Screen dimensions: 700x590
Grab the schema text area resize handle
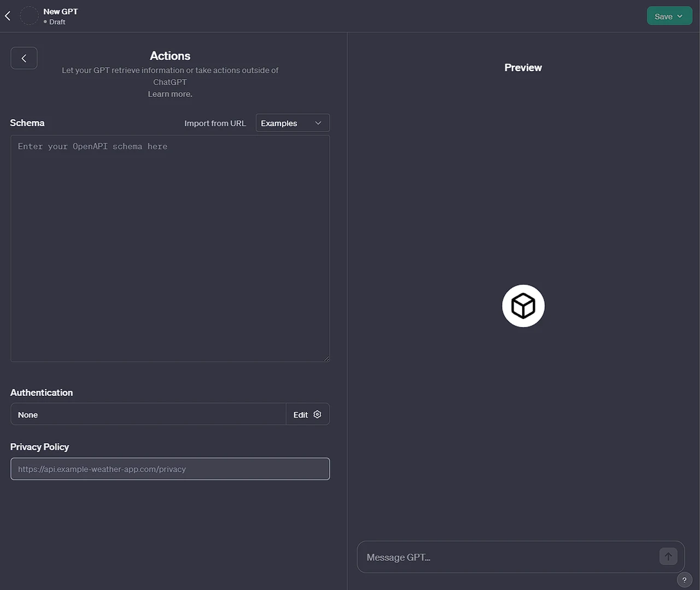tap(326, 358)
